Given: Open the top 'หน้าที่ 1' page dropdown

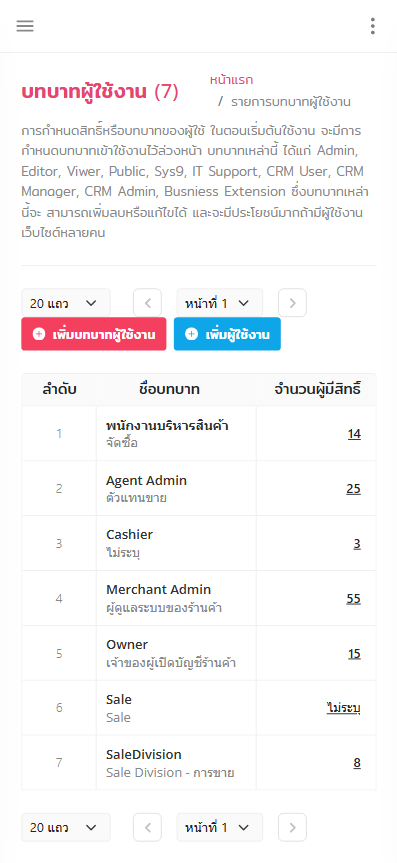Looking at the screenshot, I should 220,303.
